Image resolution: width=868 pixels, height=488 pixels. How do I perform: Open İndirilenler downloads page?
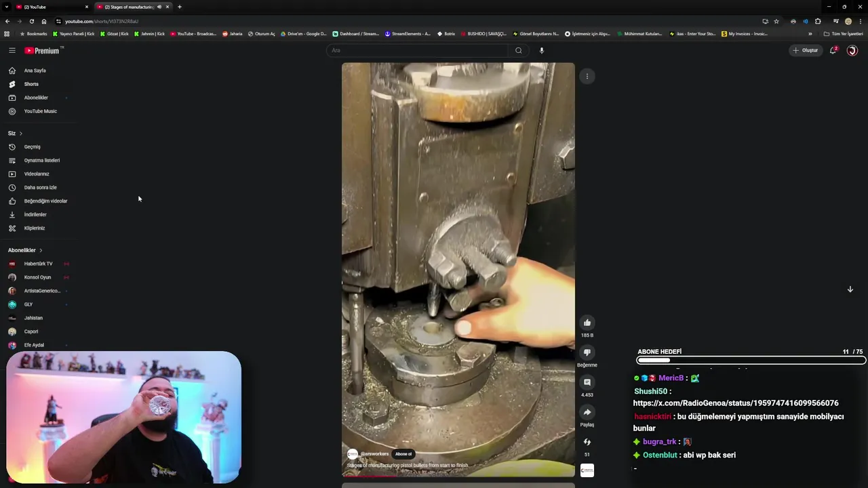35,215
